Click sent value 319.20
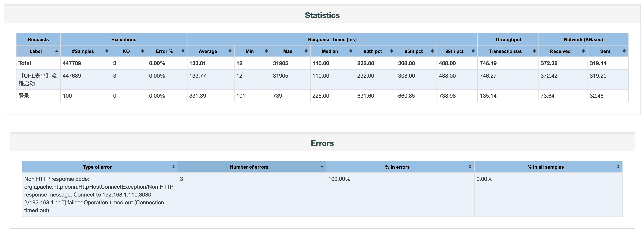The width and height of the screenshot is (644, 233). tap(598, 76)
